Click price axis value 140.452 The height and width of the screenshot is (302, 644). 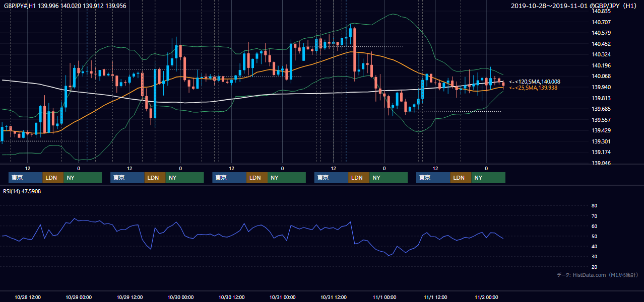pyautogui.click(x=602, y=44)
